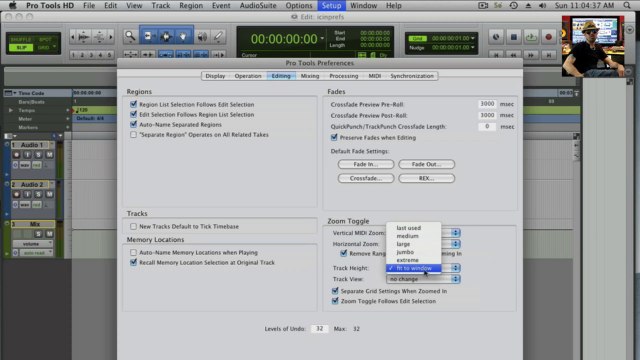Screen dimensions: 640x360
Task: Click the Play transport button
Action: click(531, 37)
